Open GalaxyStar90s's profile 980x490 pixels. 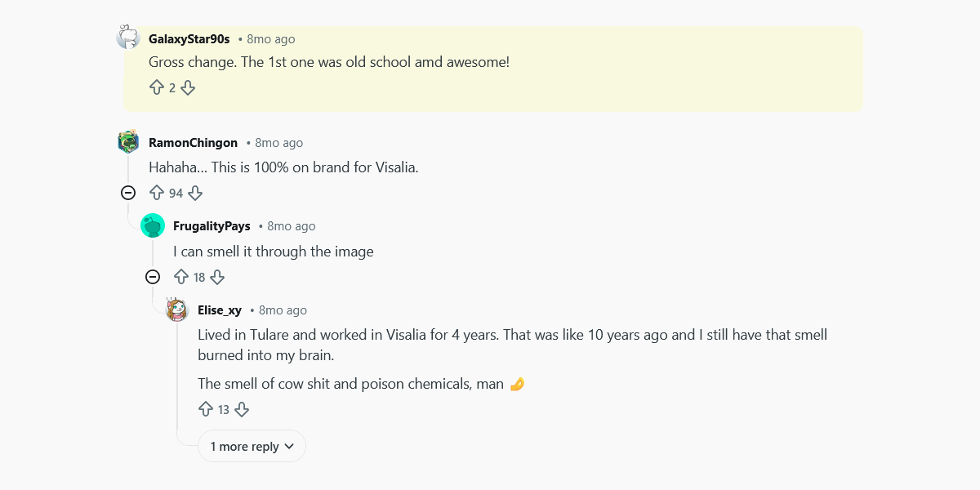click(187, 38)
